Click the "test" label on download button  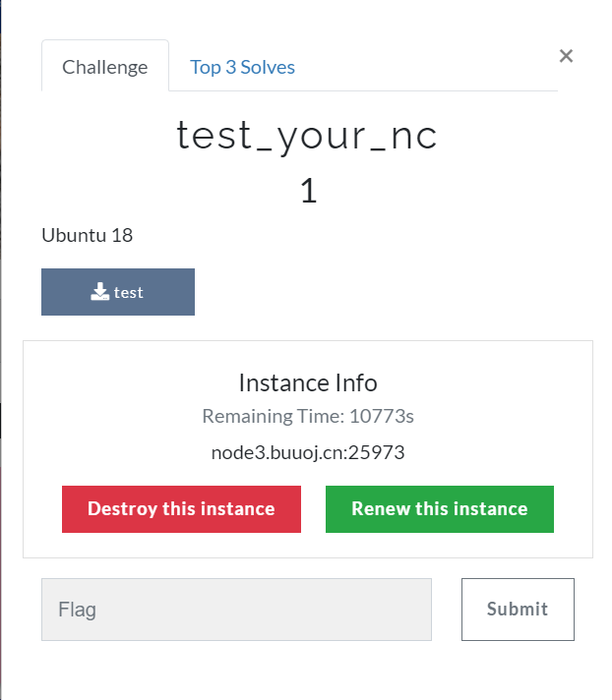(x=129, y=292)
